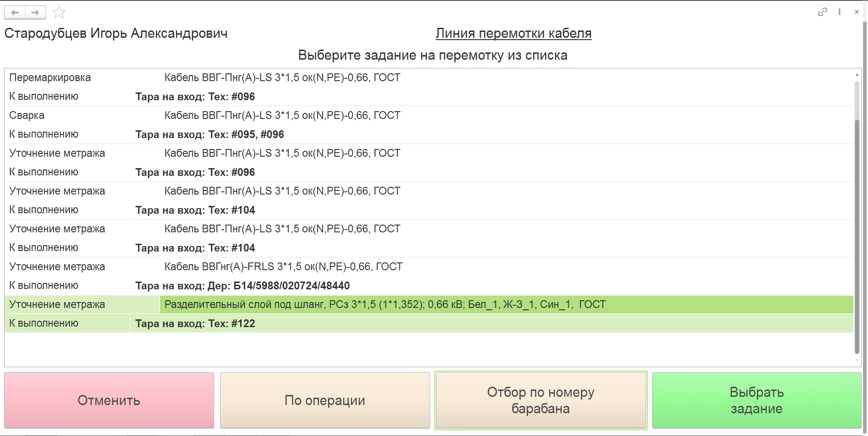
Task: Click the list scrollbar's up arrow
Action: click(x=857, y=74)
